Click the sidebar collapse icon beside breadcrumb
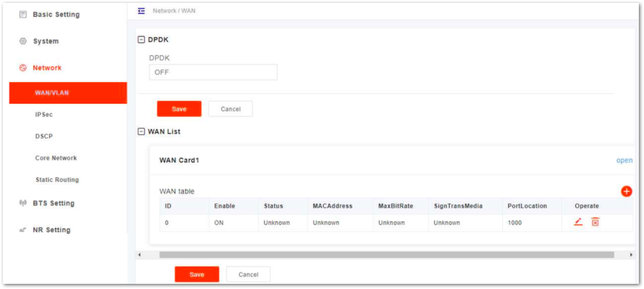Viewport: 644px width, 289px height. pos(142,11)
